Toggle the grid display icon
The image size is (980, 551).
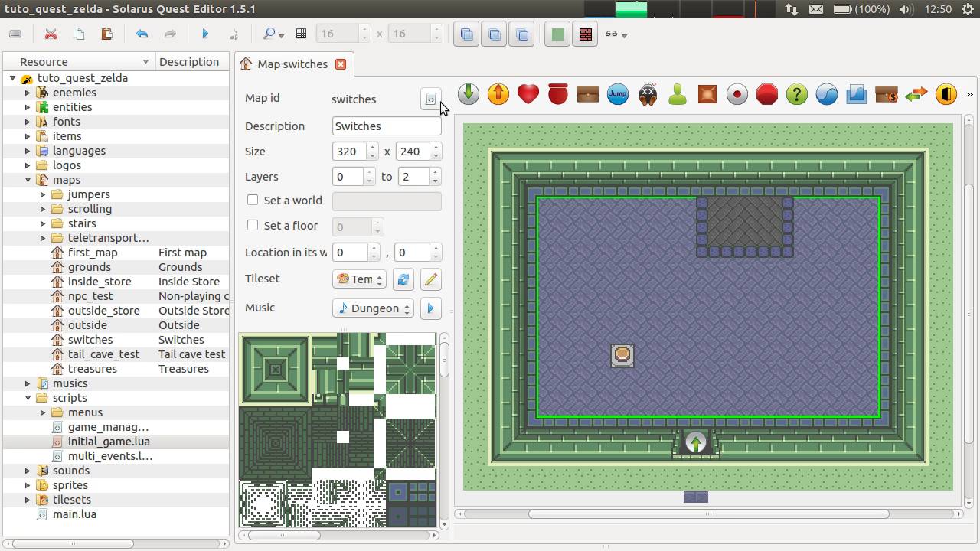301,34
